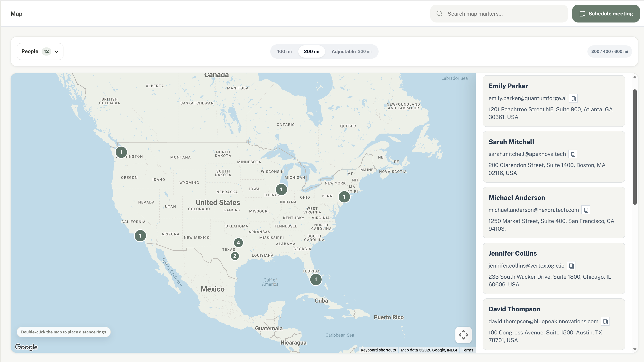Click the Google logo on map
The height and width of the screenshot is (362, 644).
[x=26, y=347]
